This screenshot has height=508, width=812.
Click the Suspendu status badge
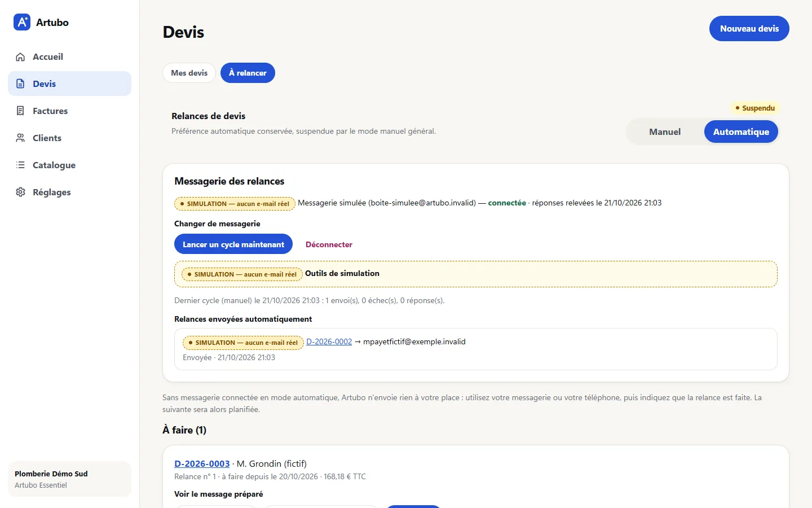[x=755, y=108]
